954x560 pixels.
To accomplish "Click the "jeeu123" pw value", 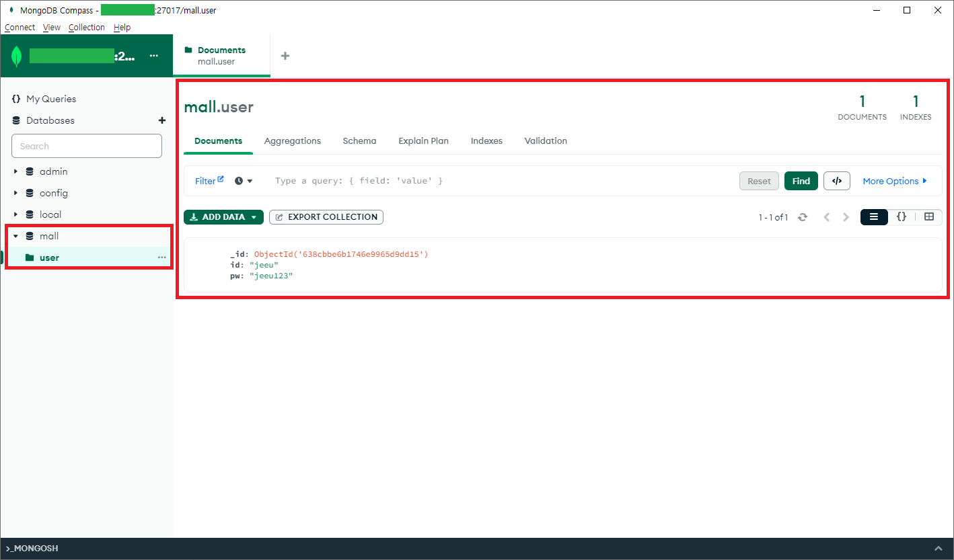I will (271, 276).
